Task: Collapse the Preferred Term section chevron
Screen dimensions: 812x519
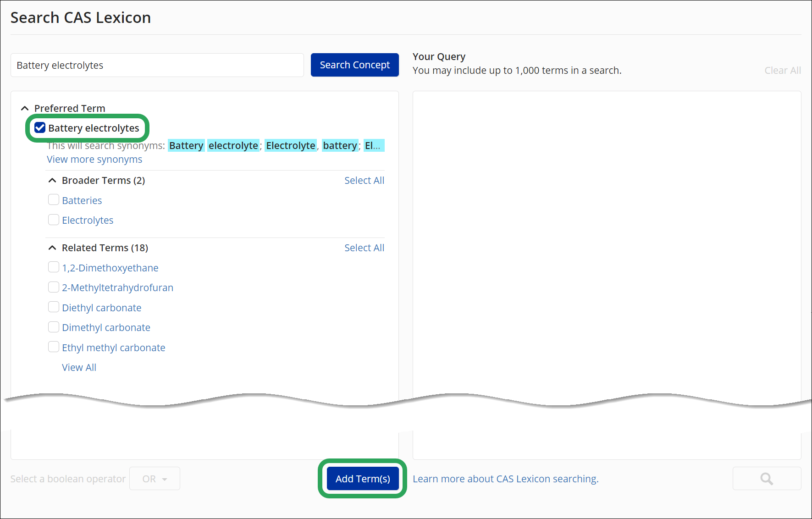Action: point(25,108)
